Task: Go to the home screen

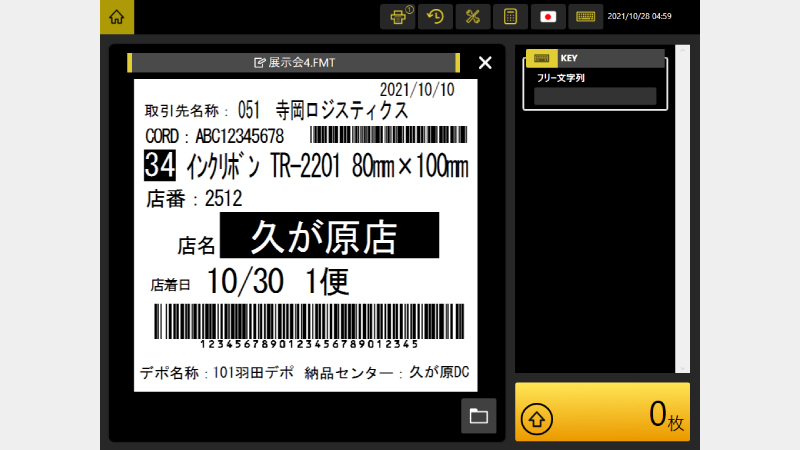Action: click(x=117, y=17)
